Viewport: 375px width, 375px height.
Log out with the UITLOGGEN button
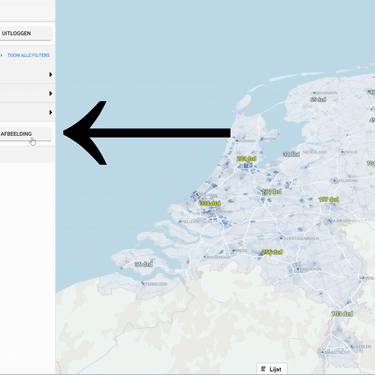pos(26,33)
